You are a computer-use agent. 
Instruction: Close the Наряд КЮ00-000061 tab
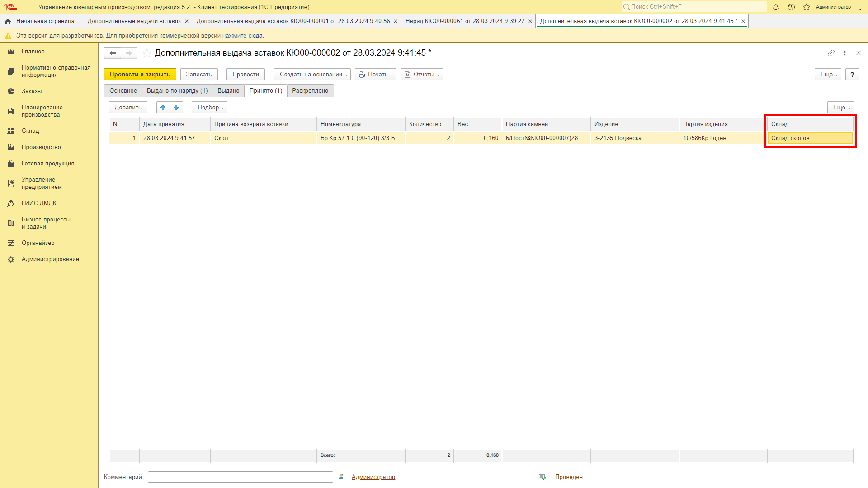pos(530,21)
